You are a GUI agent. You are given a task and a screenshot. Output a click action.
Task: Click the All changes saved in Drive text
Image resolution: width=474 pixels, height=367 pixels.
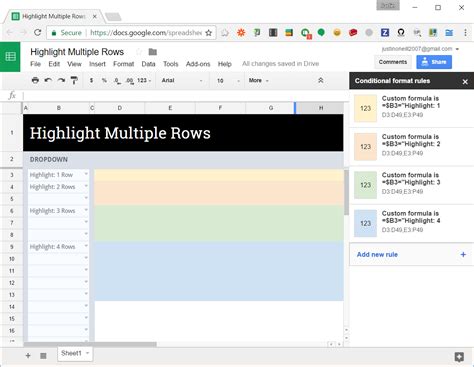coord(280,64)
